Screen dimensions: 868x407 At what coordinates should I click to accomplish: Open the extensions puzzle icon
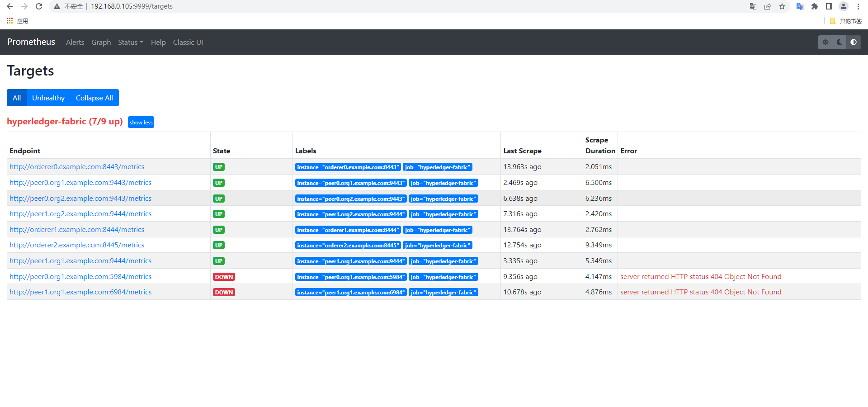815,6
